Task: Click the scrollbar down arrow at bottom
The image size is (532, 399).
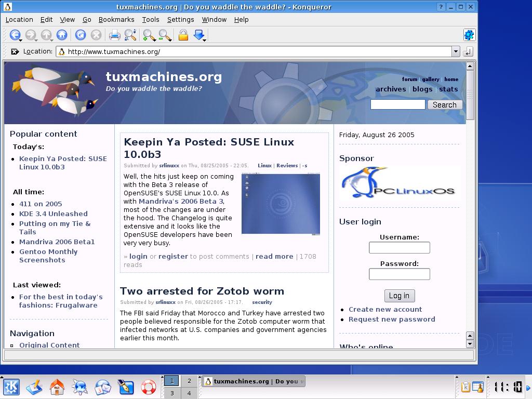Action: point(470,344)
